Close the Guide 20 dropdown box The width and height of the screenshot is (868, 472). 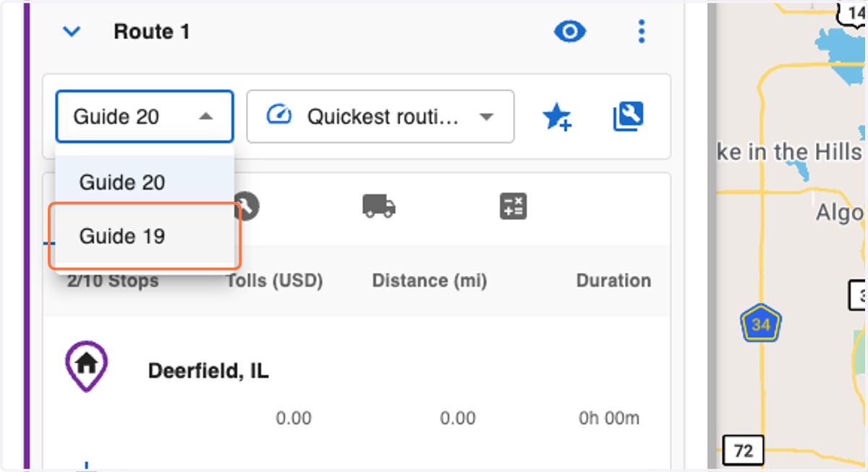click(145, 117)
